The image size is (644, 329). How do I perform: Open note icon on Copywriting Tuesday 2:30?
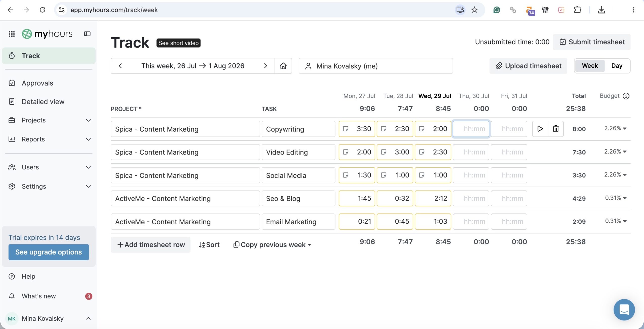[384, 129]
